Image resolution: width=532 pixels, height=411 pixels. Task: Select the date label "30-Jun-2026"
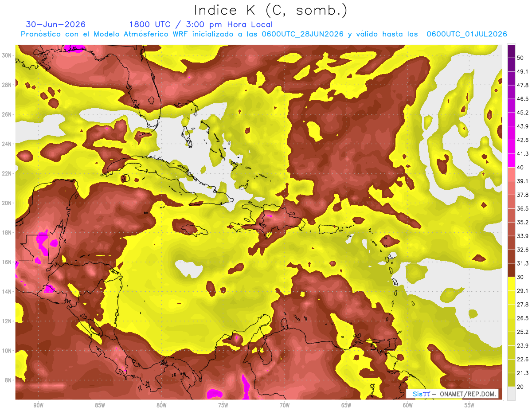pos(56,24)
